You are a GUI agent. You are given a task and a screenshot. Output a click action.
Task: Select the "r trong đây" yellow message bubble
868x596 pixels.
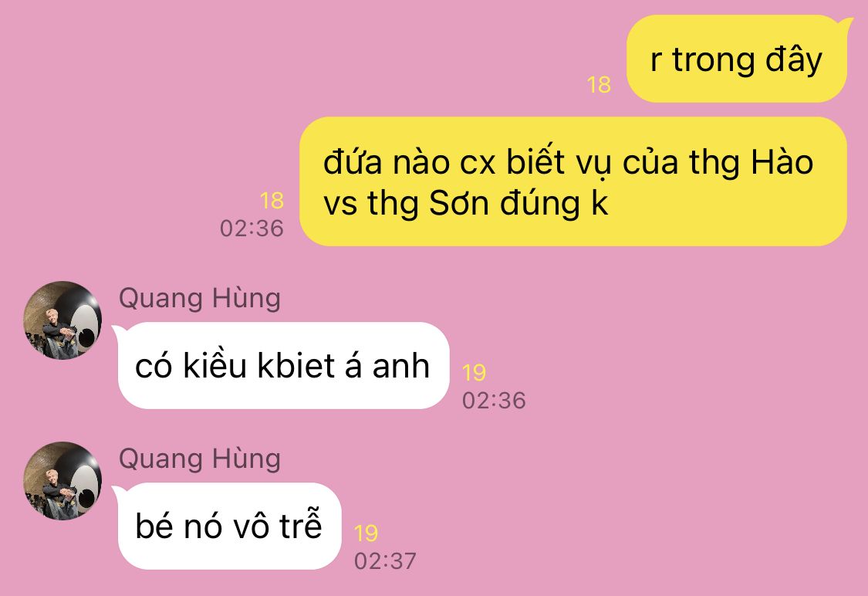[x=737, y=59]
